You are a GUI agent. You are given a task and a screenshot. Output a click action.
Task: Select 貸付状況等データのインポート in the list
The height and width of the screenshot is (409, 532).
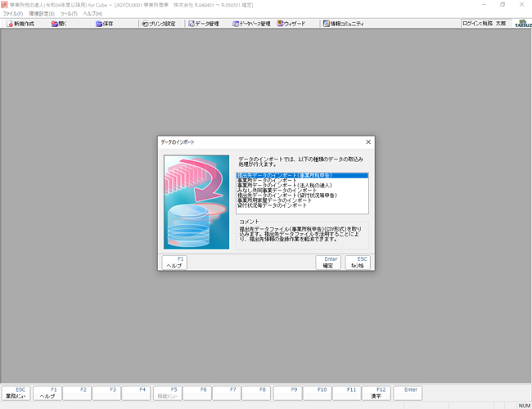pos(302,205)
